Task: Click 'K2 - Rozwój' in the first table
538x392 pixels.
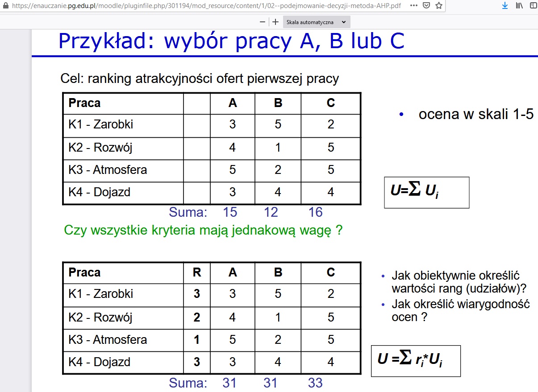Action: 100,147
